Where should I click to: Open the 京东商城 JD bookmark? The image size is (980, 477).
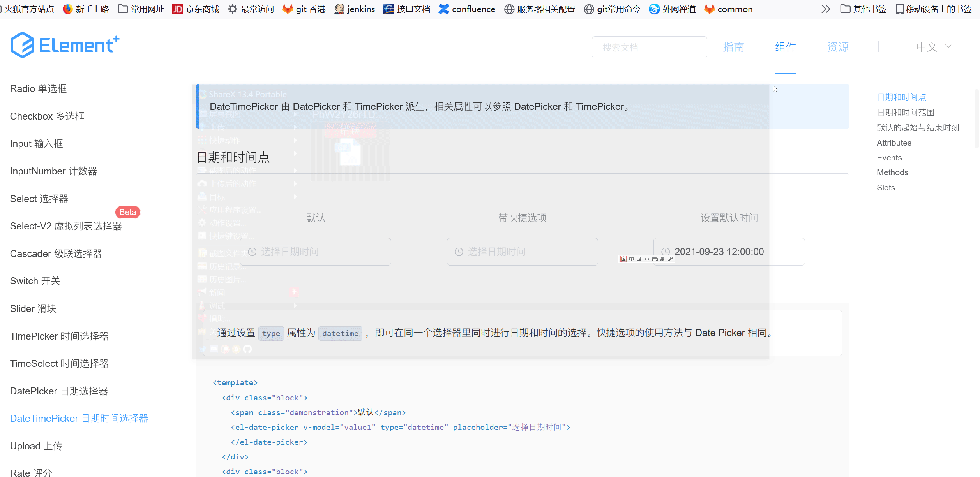[x=195, y=9]
